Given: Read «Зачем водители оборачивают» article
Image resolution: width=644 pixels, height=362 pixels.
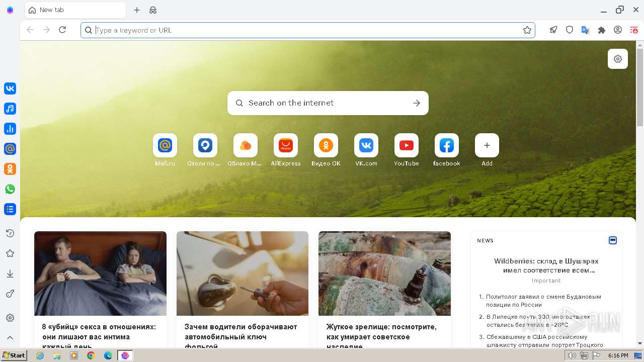Looking at the screenshot, I should click(x=240, y=336).
